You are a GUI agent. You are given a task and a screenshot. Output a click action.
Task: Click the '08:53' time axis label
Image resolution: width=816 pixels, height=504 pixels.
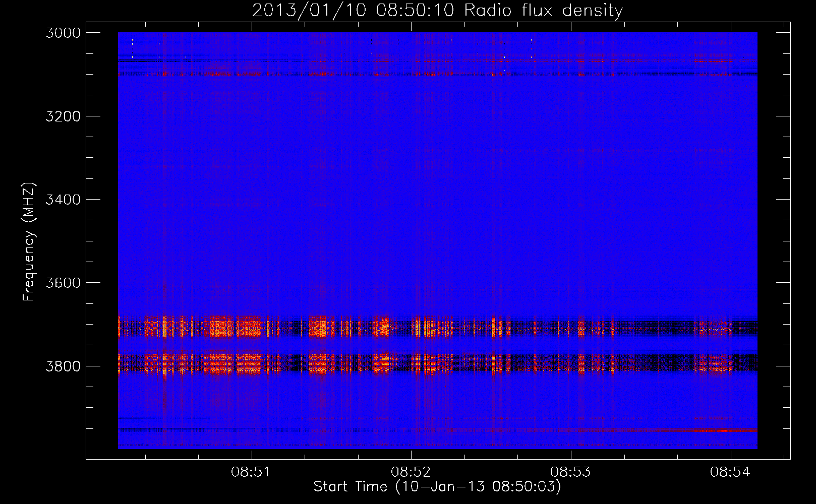570,472
